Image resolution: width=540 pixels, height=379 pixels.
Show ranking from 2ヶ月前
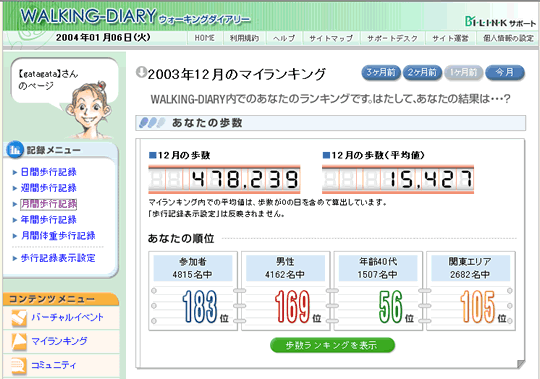click(x=422, y=72)
